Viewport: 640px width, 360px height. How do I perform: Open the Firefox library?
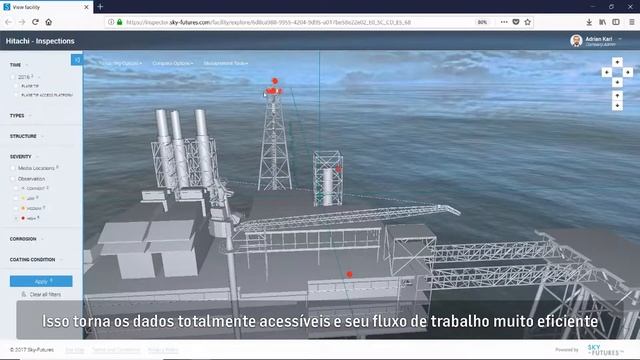[602, 22]
